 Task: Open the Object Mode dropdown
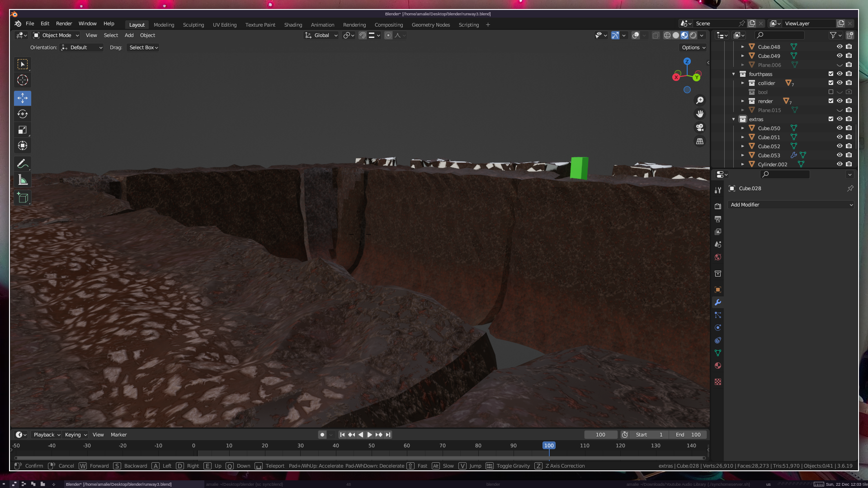pos(56,35)
